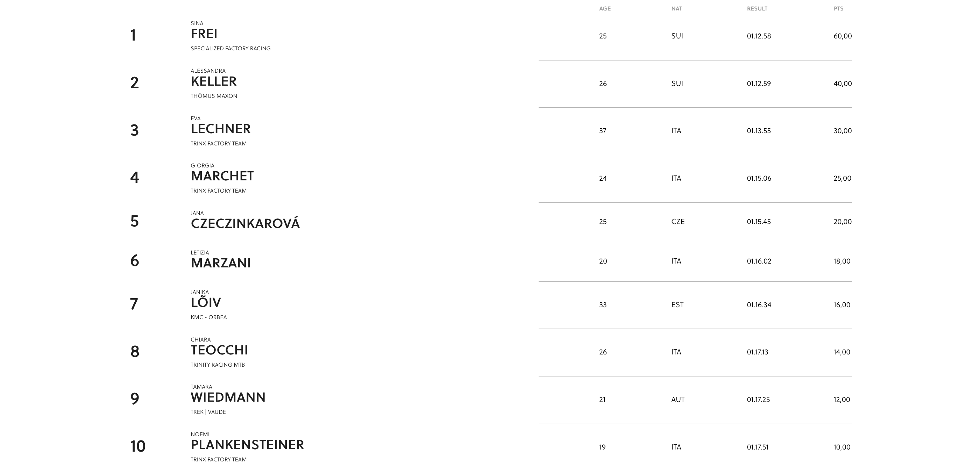Screen dimensions: 980x467
Task: Open the Thömus Maxon team link
Action: tap(214, 96)
